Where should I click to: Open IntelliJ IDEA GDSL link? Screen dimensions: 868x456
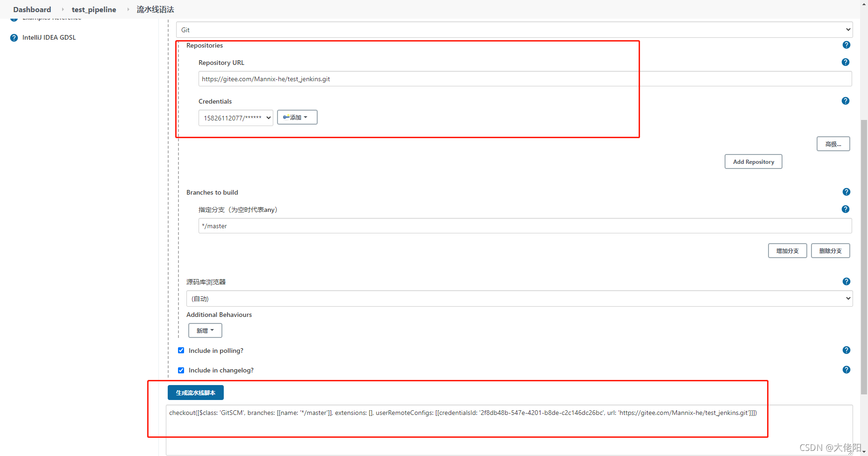point(49,37)
